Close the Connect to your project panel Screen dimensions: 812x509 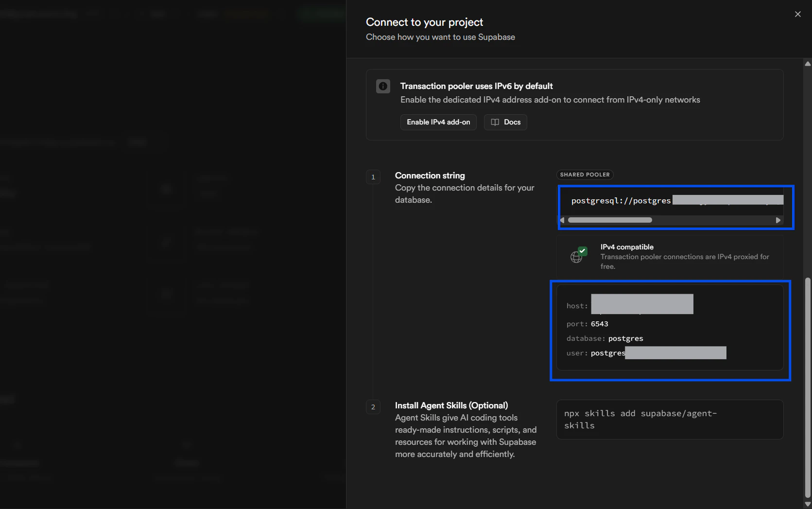tap(797, 14)
